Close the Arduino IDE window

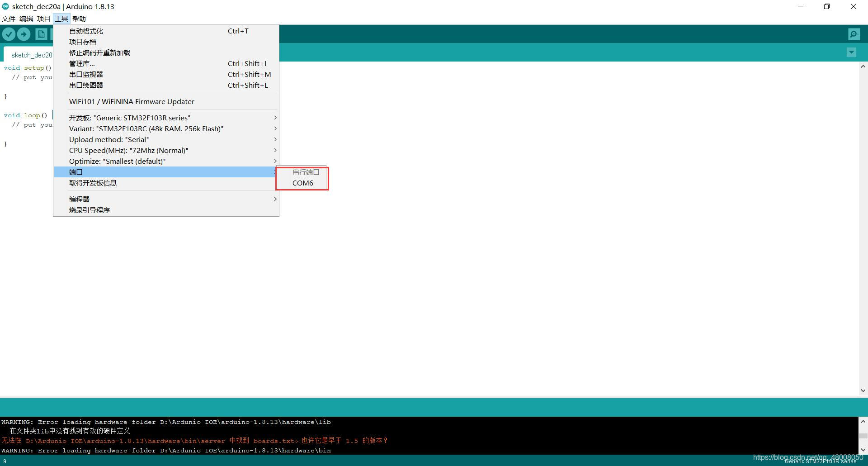pos(854,6)
